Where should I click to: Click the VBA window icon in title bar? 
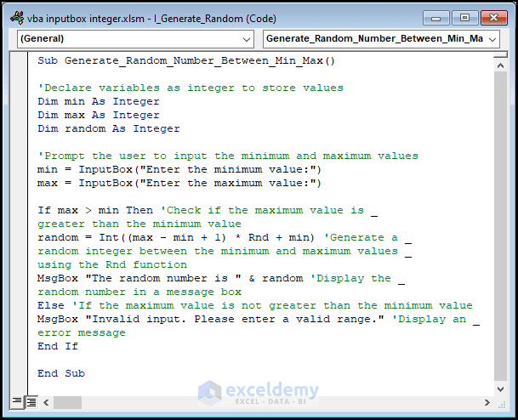[17, 18]
